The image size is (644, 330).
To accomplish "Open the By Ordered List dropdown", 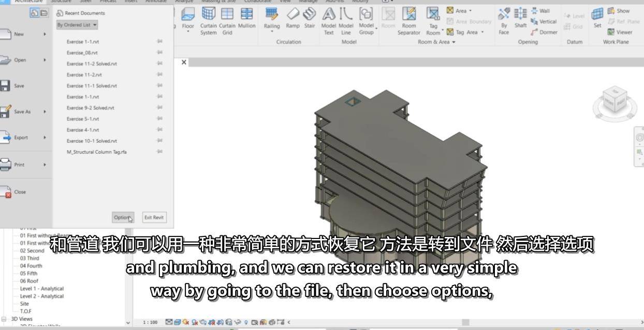I will coord(77,25).
